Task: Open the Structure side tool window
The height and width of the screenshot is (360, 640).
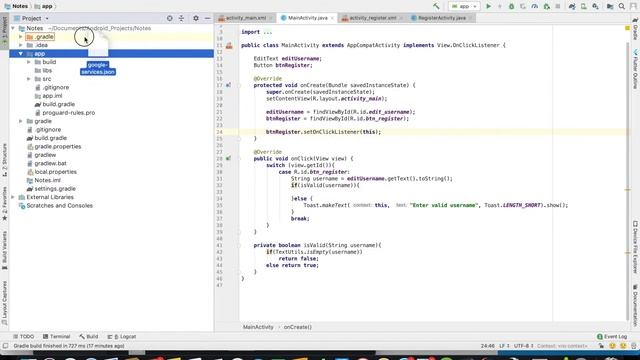Action: point(4,160)
